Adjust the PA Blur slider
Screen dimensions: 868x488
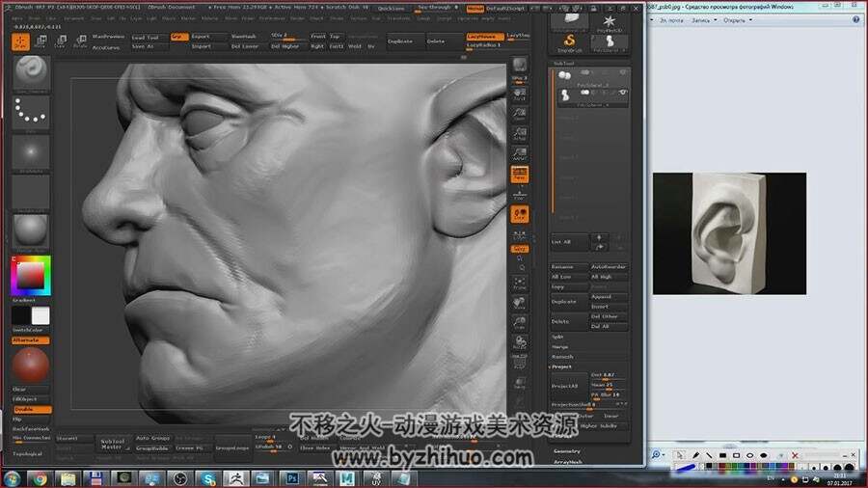tap(609, 395)
